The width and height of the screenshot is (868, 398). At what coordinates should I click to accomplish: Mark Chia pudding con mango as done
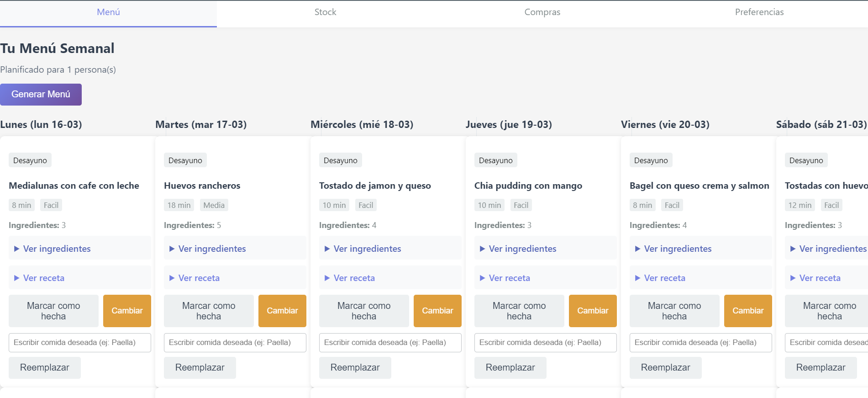[x=519, y=311]
